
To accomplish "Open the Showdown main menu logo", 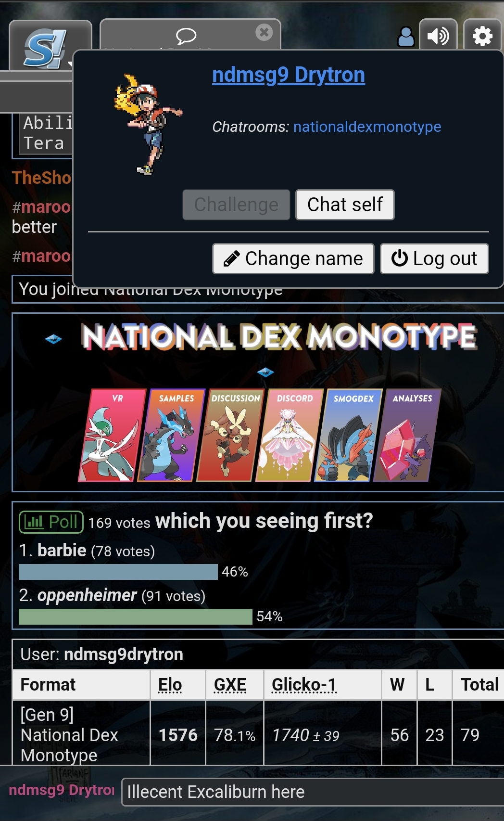I will pos(46,48).
